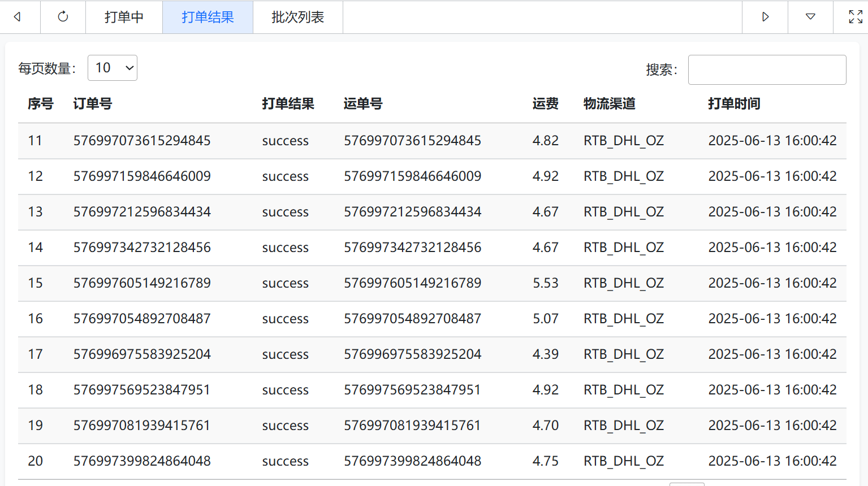Click RTB_DHL_OZ channel in row 17
Screen dimensions: 868x486
[x=624, y=354]
